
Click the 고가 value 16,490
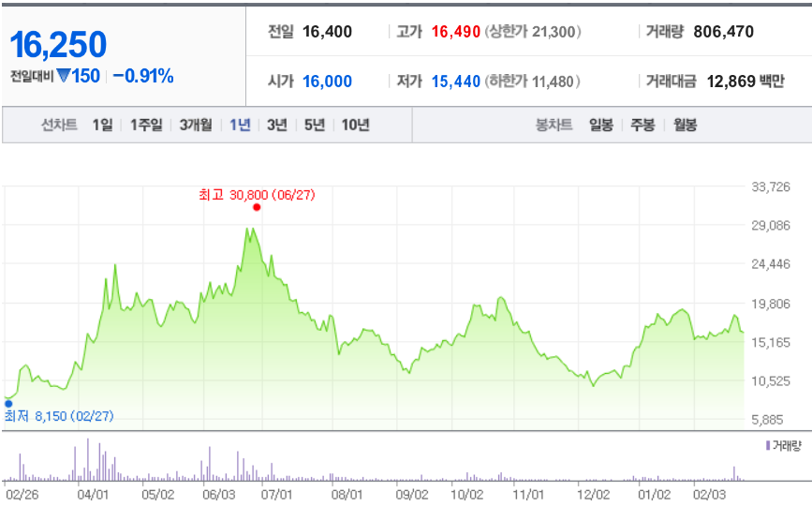456,32
